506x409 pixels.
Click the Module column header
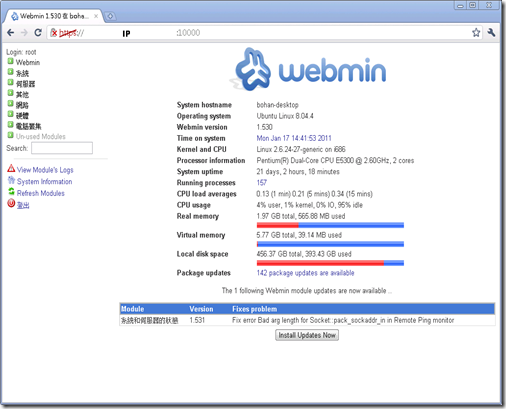pyautogui.click(x=132, y=309)
